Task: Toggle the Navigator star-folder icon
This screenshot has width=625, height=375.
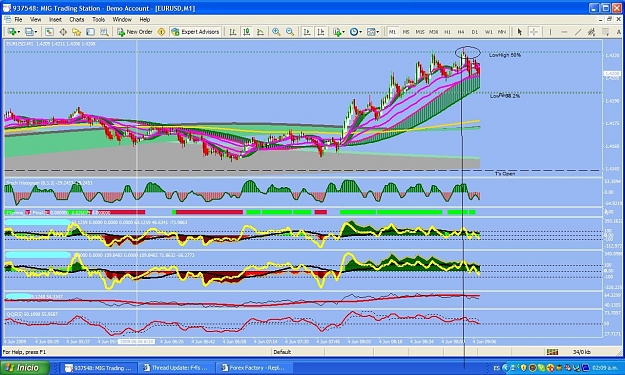Action: [x=76, y=32]
